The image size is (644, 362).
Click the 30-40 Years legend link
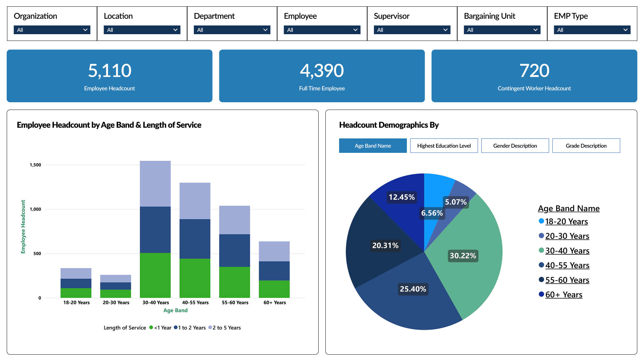coord(567,251)
